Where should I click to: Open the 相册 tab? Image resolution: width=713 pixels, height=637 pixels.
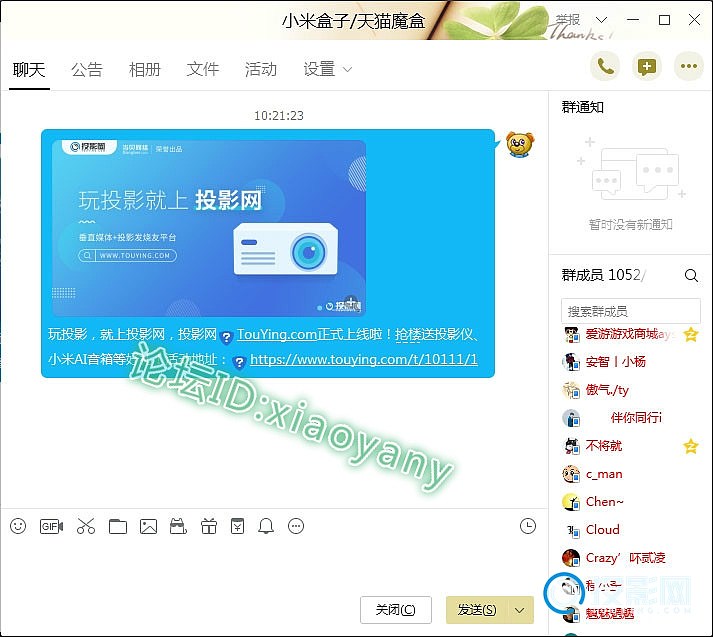click(x=145, y=70)
